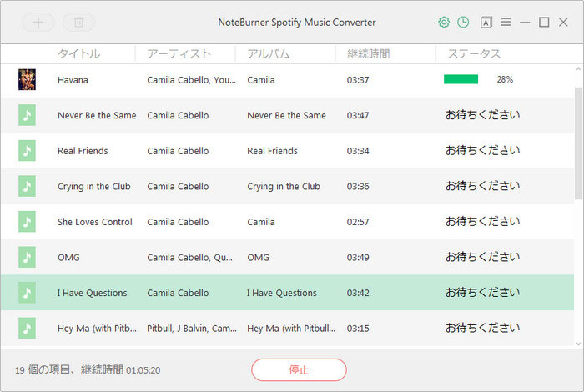Click the Havana conversion progress bar
This screenshot has width=584, height=392.
461,79
